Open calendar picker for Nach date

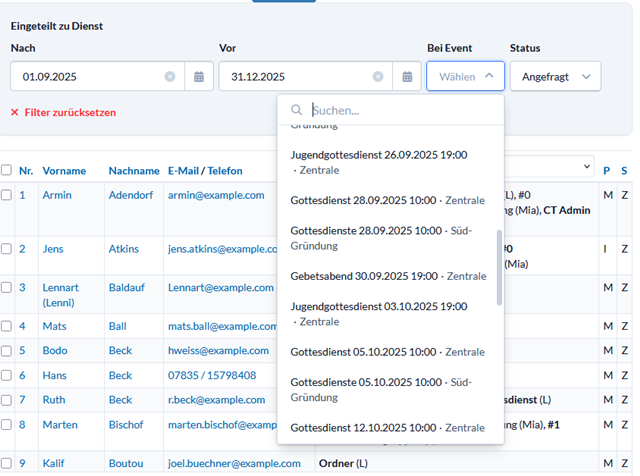coord(199,76)
